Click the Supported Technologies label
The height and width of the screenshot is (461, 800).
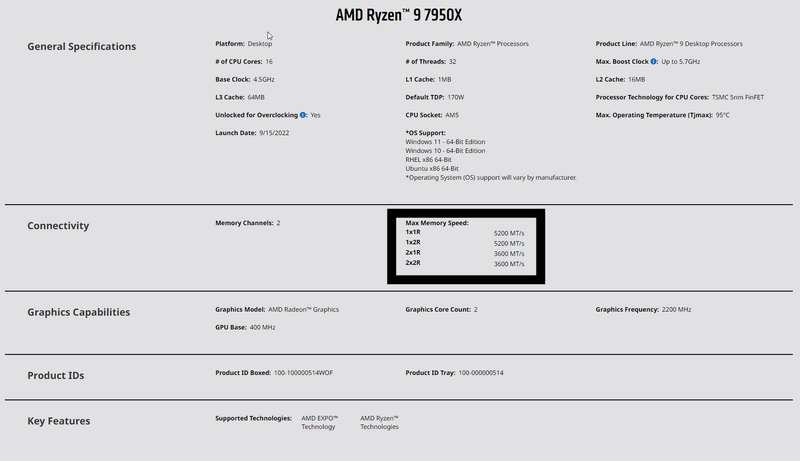point(254,418)
